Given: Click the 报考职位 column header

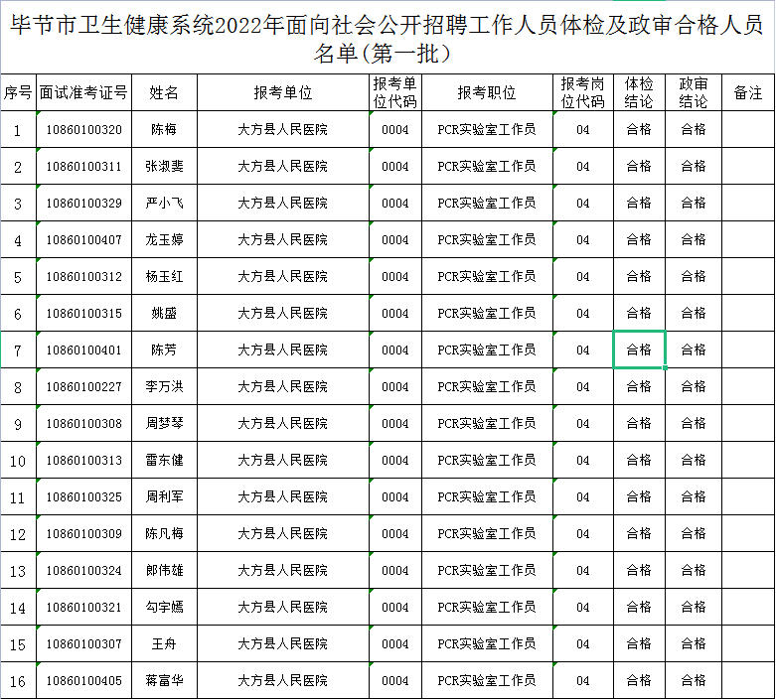Looking at the screenshot, I should click(487, 92).
